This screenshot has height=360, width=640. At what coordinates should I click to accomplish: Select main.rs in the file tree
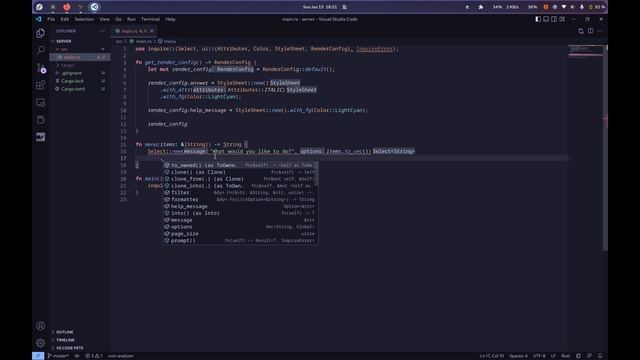(80, 57)
